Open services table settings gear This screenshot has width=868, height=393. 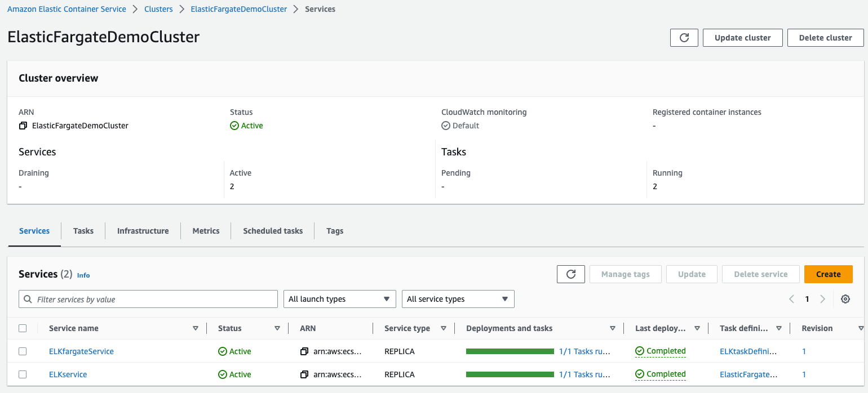coord(845,299)
